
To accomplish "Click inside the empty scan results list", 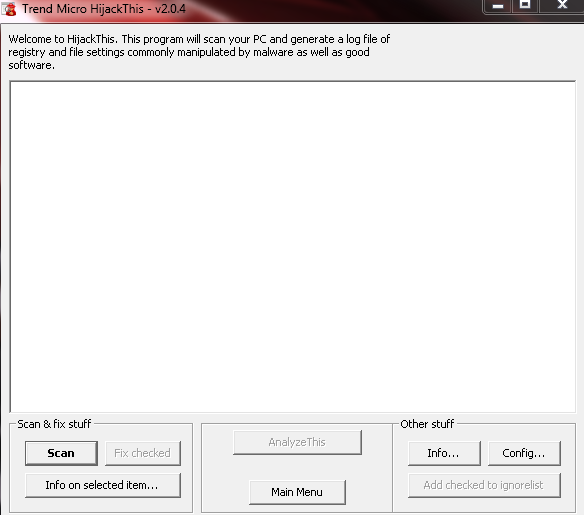I will [x=293, y=247].
